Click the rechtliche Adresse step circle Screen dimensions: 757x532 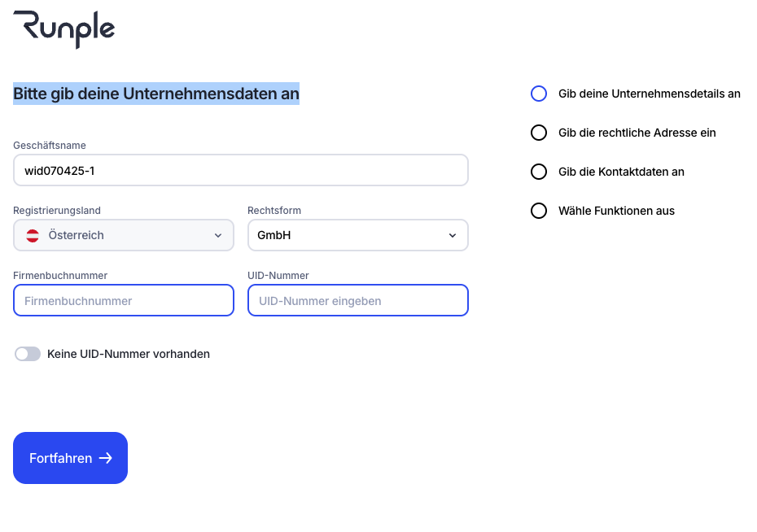(x=539, y=133)
